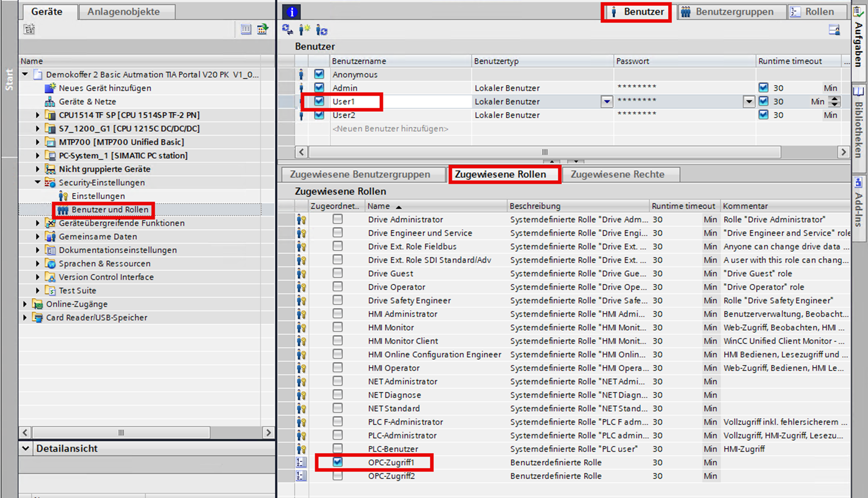Click the user icon in the Anonymous row
Screen dimensions: 868x498
point(301,75)
